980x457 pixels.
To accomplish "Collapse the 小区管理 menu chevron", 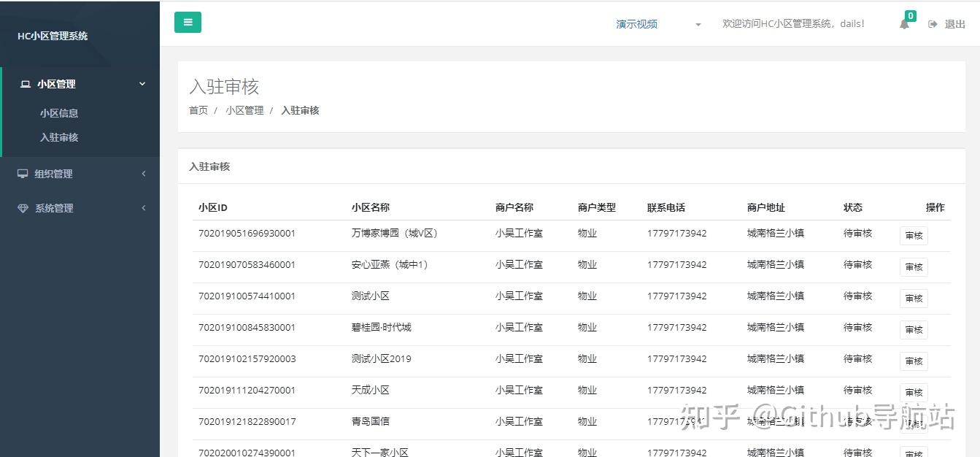I will click(142, 84).
